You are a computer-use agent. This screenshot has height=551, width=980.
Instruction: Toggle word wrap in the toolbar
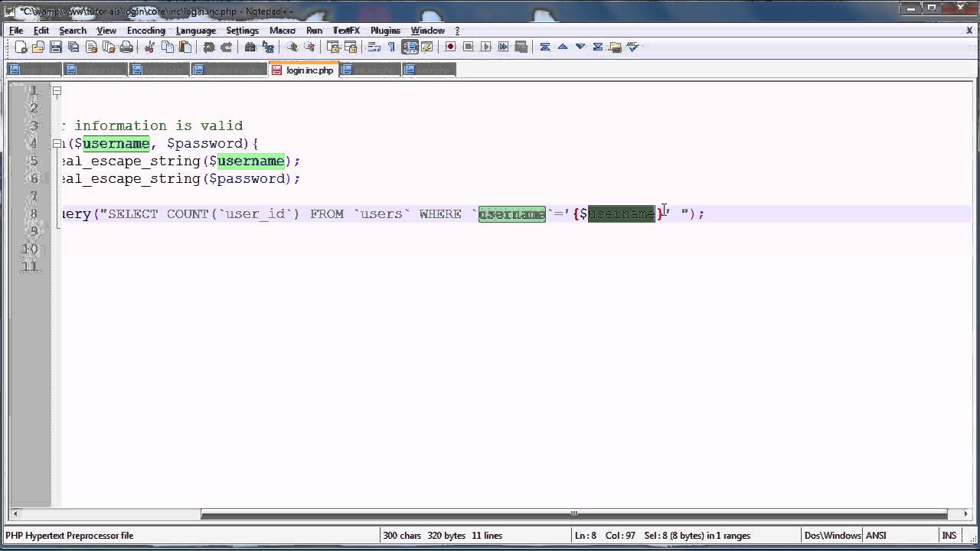[374, 47]
